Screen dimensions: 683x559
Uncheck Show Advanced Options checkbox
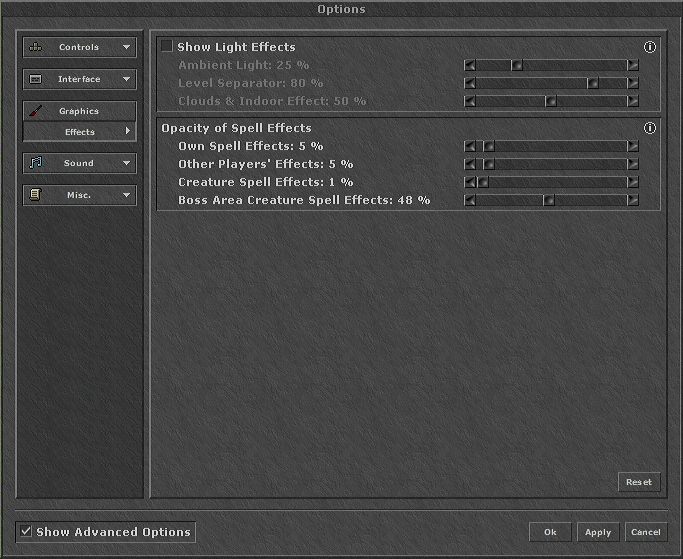pyautogui.click(x=26, y=531)
